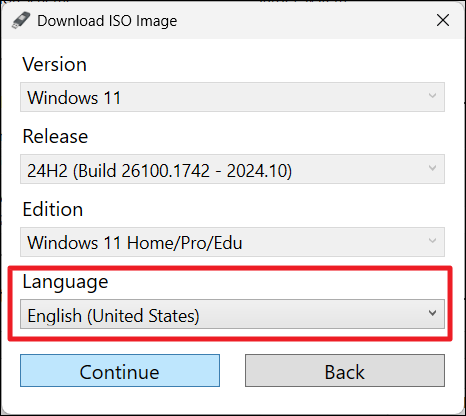Click the chevron arrow of the Edition dropdown
This screenshot has height=416, width=466.
click(432, 241)
